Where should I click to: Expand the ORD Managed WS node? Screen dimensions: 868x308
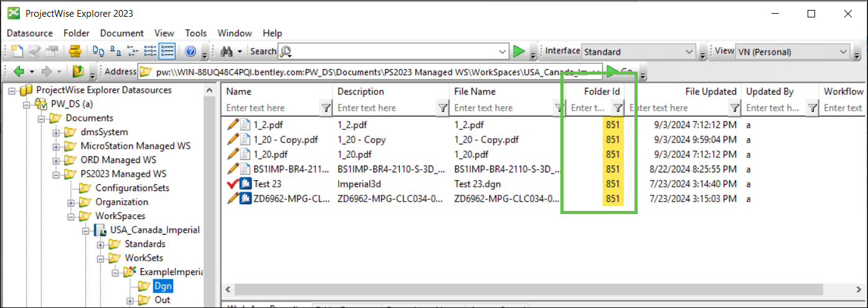click(x=55, y=160)
